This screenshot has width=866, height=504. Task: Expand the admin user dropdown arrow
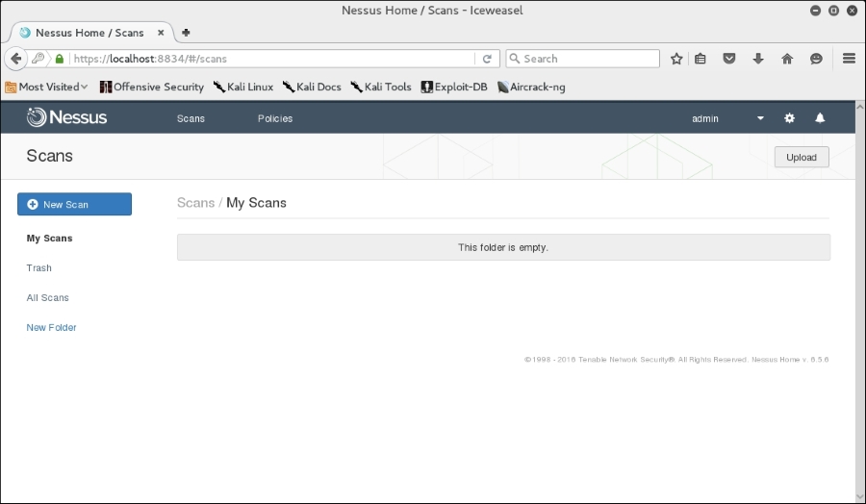(760, 118)
